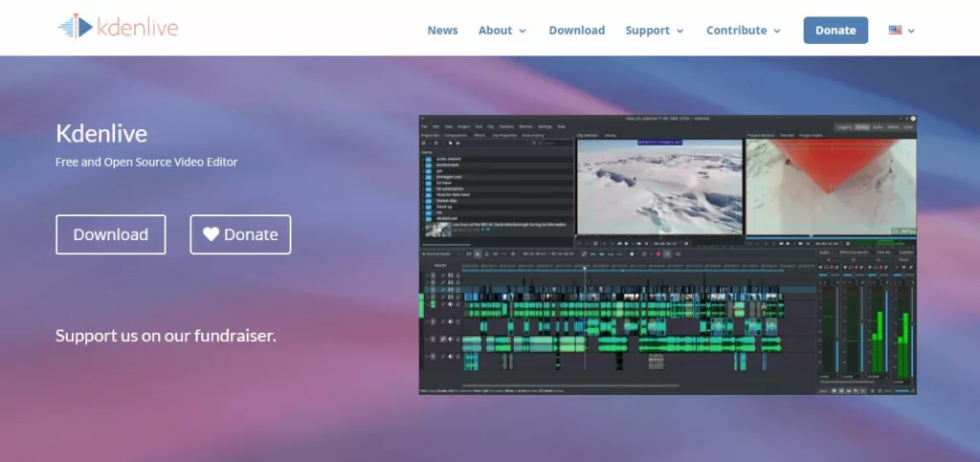Image resolution: width=980 pixels, height=462 pixels.
Task: Click the 'Kdenlive' heading text
Action: (x=101, y=134)
